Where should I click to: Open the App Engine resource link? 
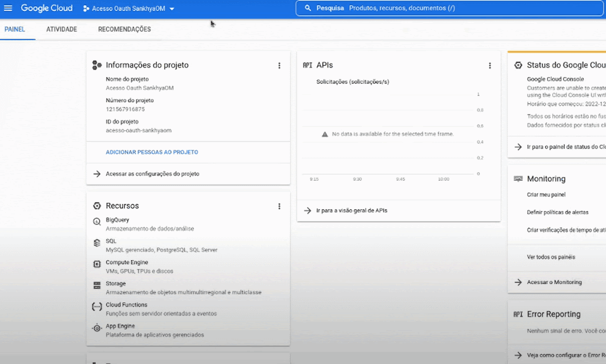[x=120, y=326]
